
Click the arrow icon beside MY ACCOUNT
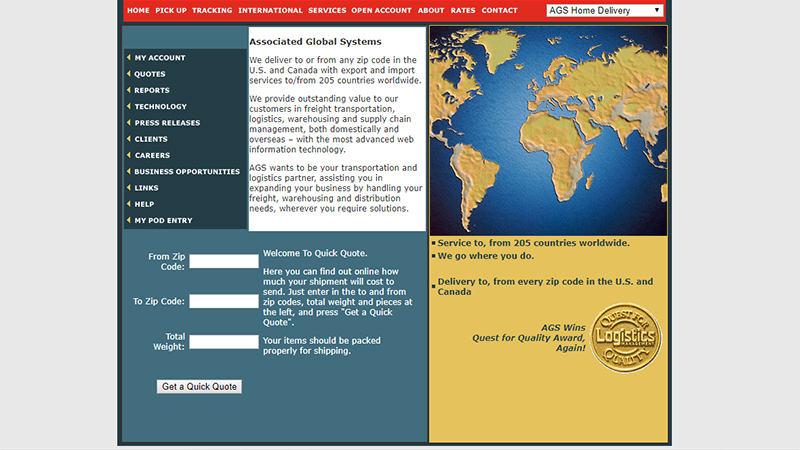[x=129, y=57]
